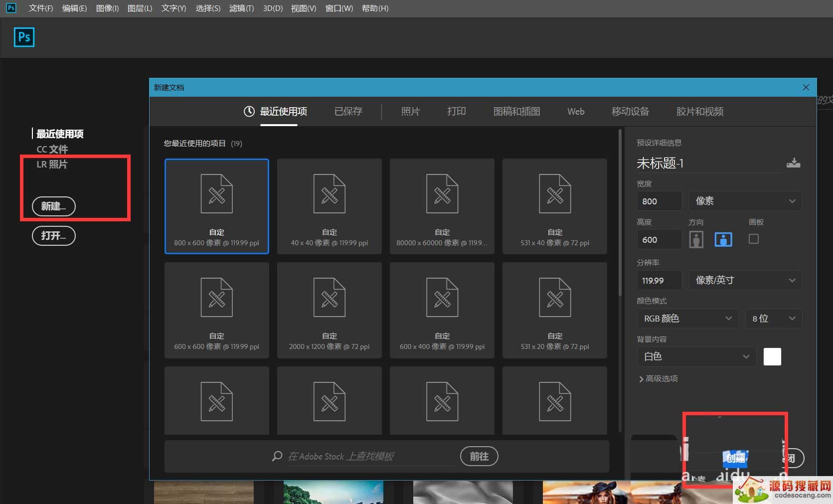The height and width of the screenshot is (504, 833).
Task: Click the 新建... button
Action: (54, 206)
